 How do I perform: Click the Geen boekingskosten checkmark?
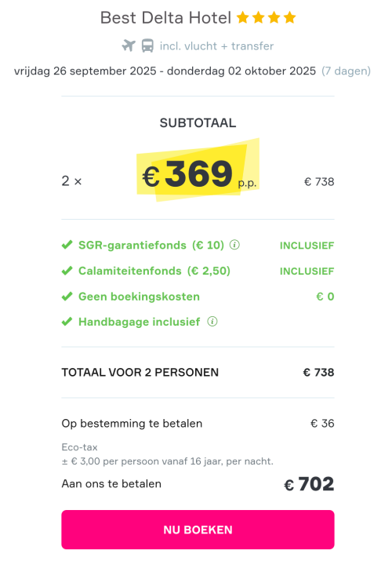pyautogui.click(x=67, y=297)
